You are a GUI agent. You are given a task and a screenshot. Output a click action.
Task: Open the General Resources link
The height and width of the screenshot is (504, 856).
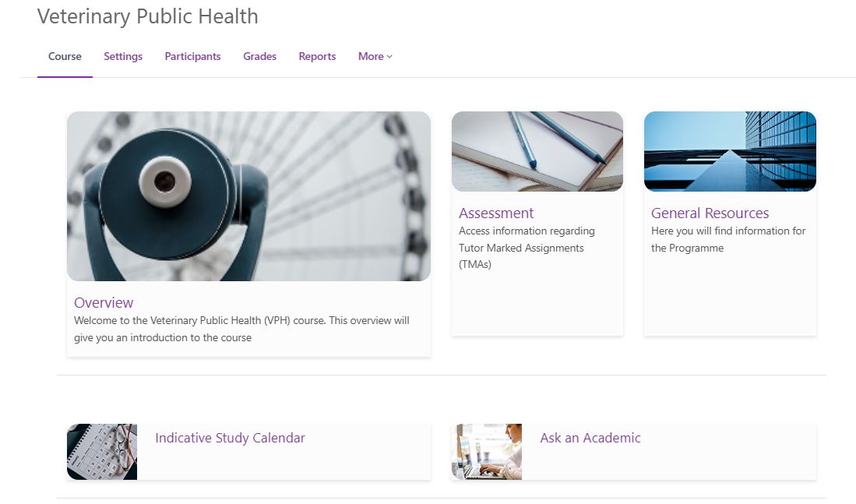pos(710,213)
